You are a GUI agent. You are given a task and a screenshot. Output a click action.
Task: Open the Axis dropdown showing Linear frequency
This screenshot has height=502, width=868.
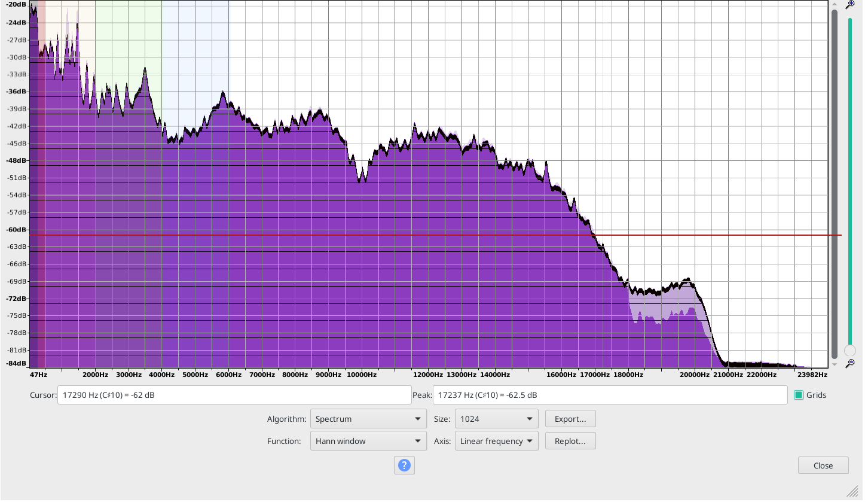click(496, 441)
